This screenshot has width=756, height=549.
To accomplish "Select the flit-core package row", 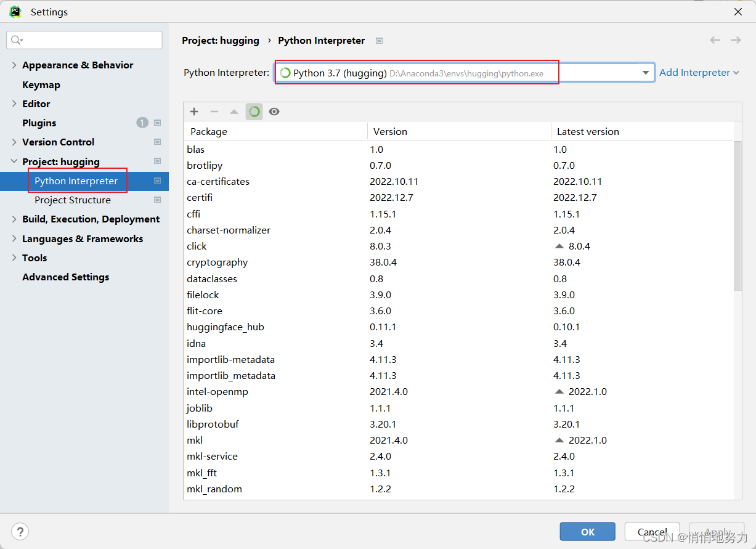I will point(459,311).
